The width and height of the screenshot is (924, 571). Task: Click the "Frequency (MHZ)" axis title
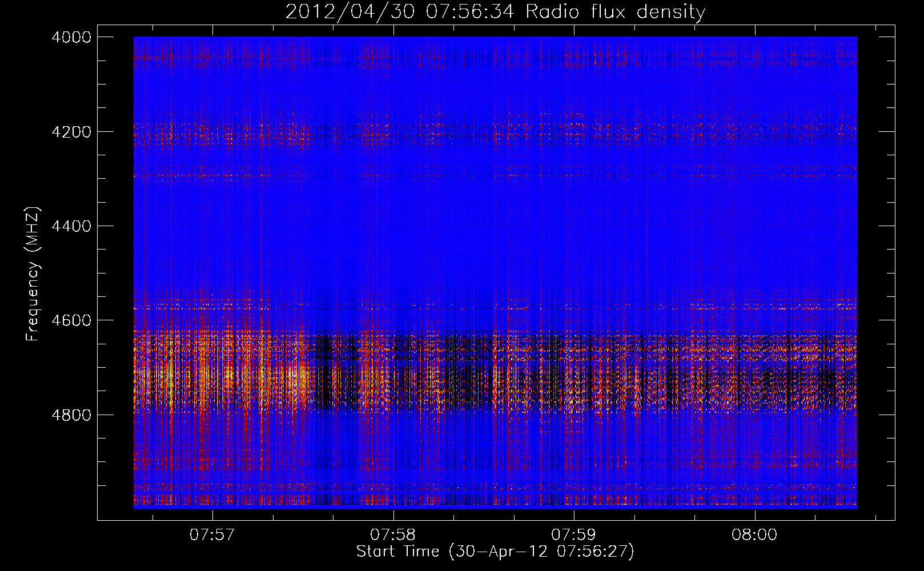pyautogui.click(x=33, y=274)
